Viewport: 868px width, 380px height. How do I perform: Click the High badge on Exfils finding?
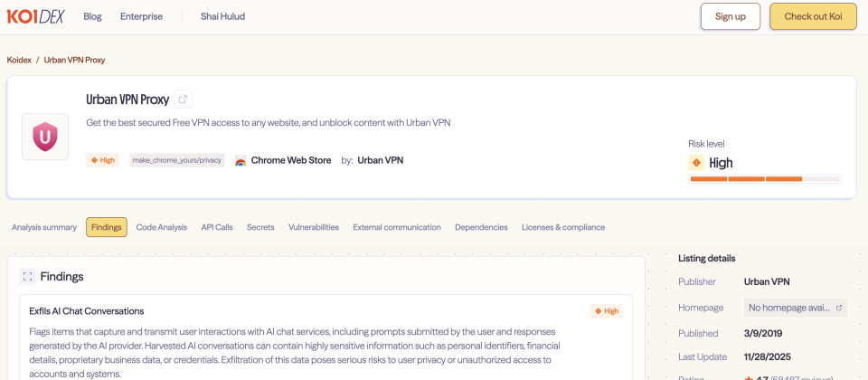coord(607,311)
